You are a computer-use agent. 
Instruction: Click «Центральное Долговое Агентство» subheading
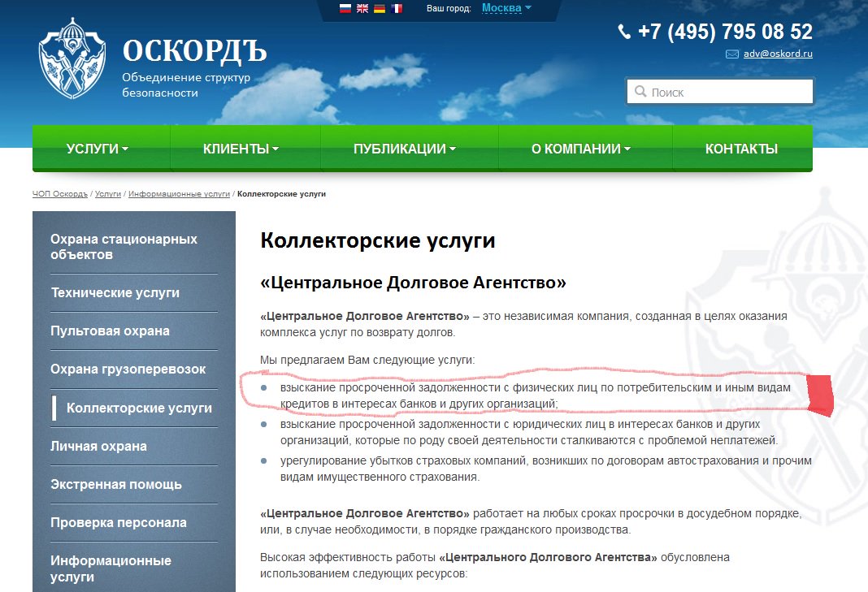coord(413,283)
